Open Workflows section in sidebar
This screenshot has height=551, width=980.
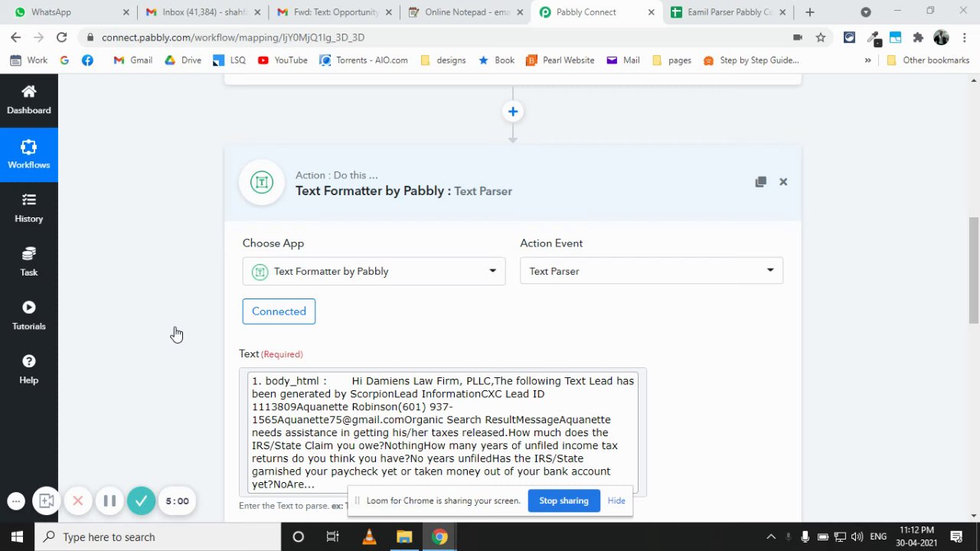click(28, 155)
